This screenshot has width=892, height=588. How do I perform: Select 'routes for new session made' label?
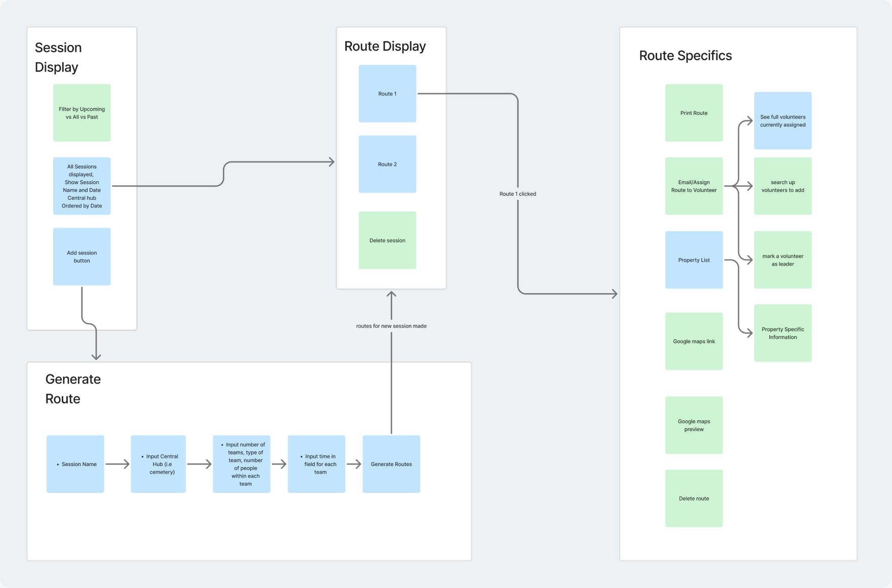(391, 326)
